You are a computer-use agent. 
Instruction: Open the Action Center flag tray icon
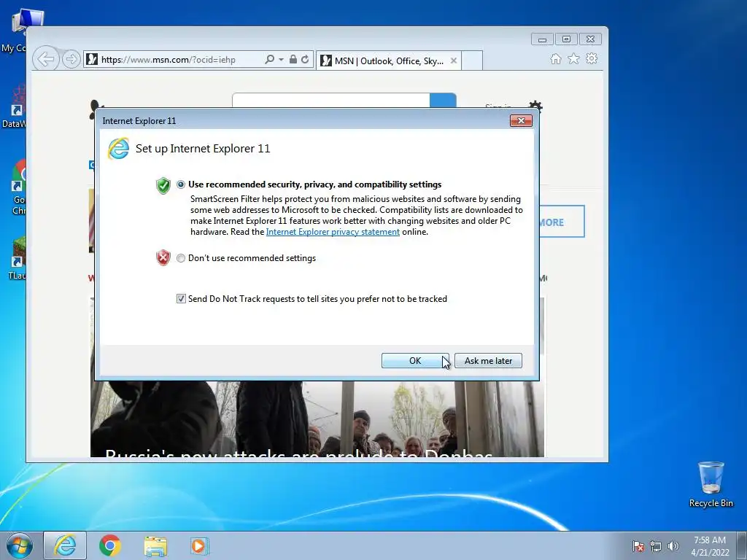click(638, 546)
